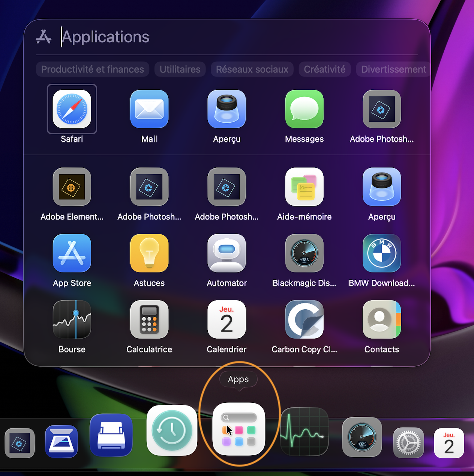Open Adobe Photosh... in the suggestions row

click(382, 109)
